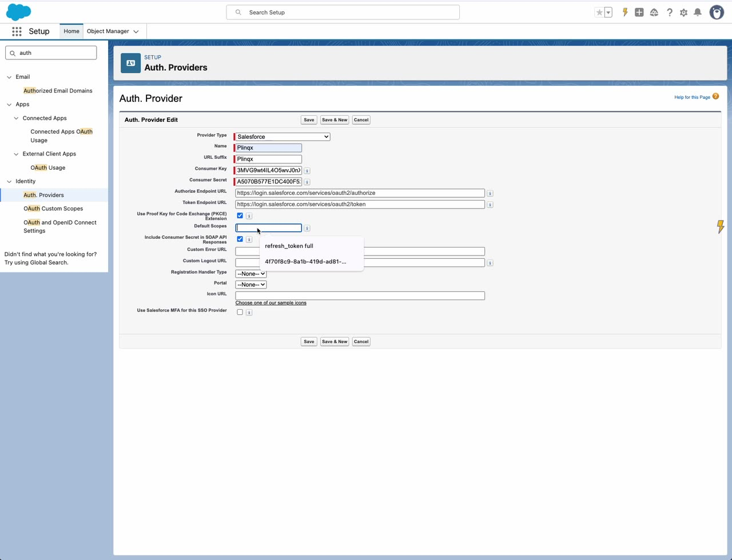
Task: Open the global actions plus icon
Action: tap(639, 12)
